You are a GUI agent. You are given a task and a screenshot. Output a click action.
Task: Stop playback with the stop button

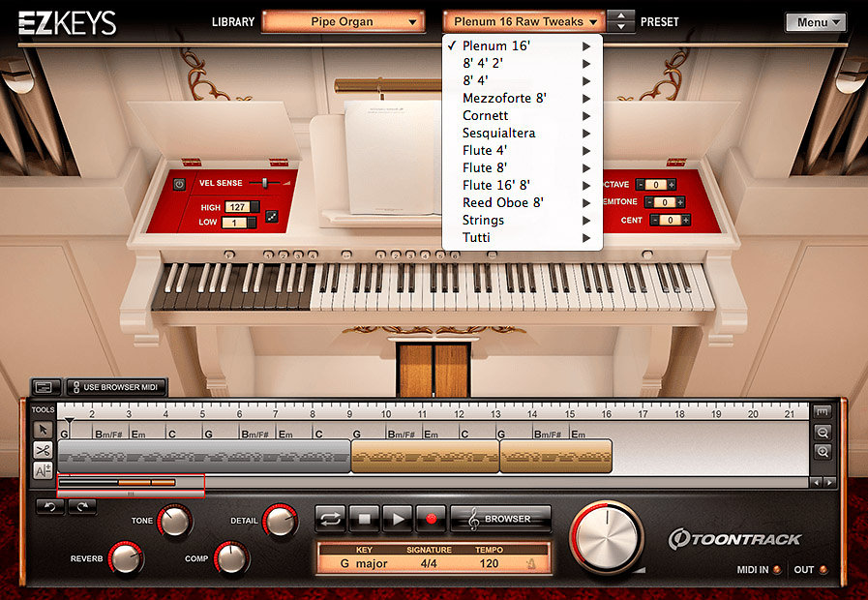click(x=364, y=519)
